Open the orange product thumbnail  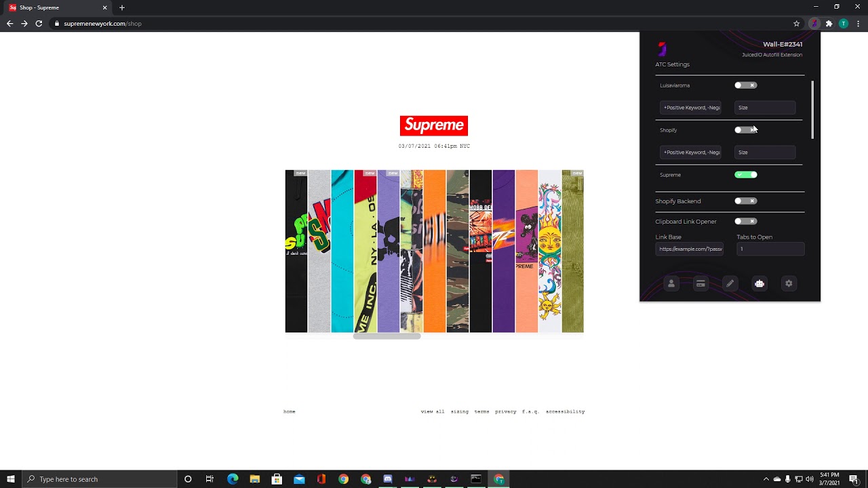point(435,251)
